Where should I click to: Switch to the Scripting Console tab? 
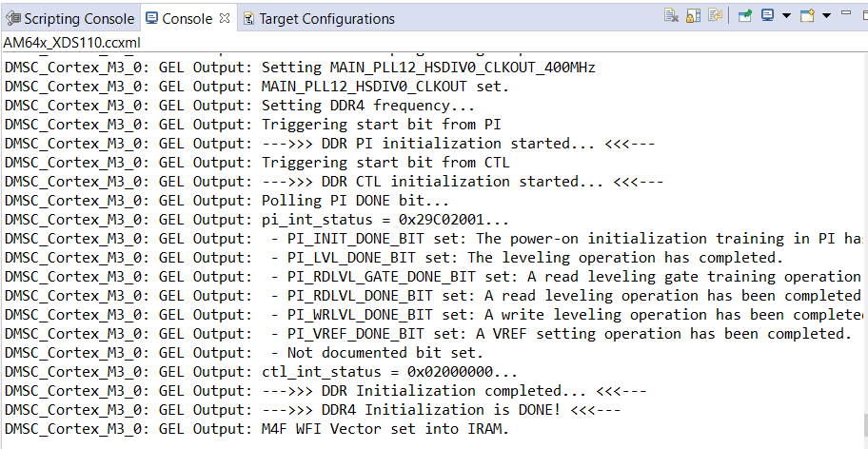click(x=79, y=19)
